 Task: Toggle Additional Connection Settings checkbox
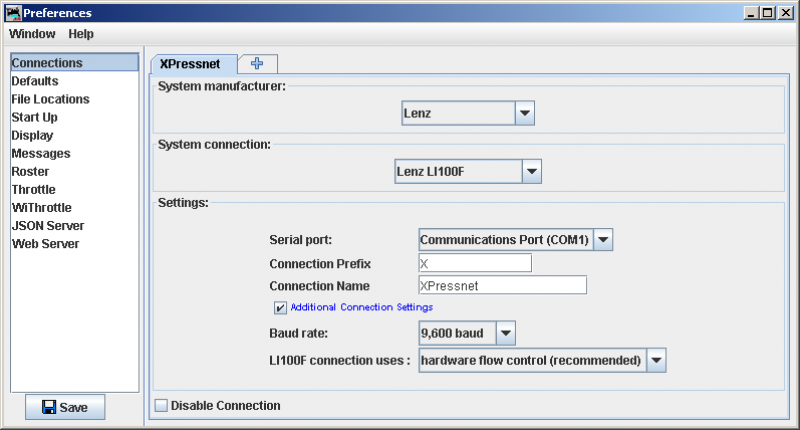tap(280, 308)
